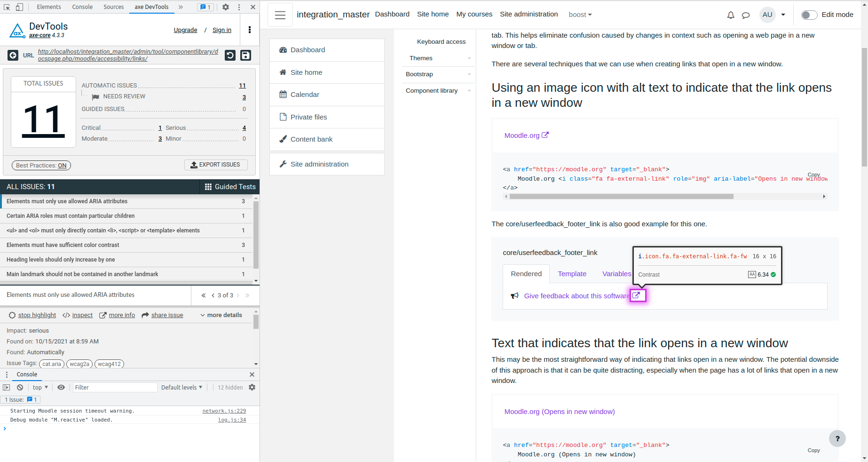Toggle device toolbar icon in DevTools
This screenshot has height=462, width=868.
tap(19, 7)
